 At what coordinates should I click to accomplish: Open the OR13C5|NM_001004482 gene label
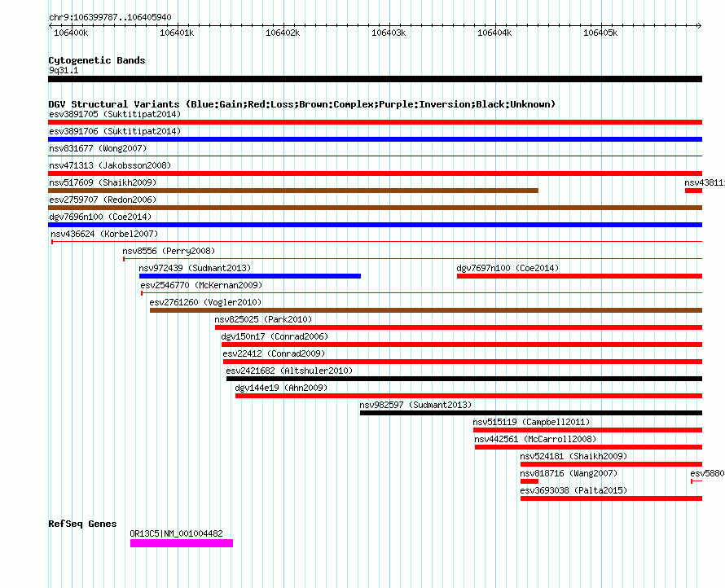coord(176,533)
